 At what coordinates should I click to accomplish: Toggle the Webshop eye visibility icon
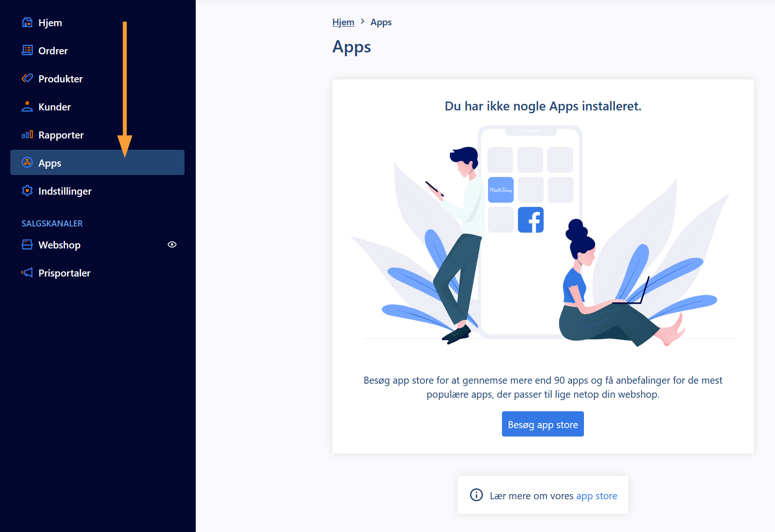172,245
